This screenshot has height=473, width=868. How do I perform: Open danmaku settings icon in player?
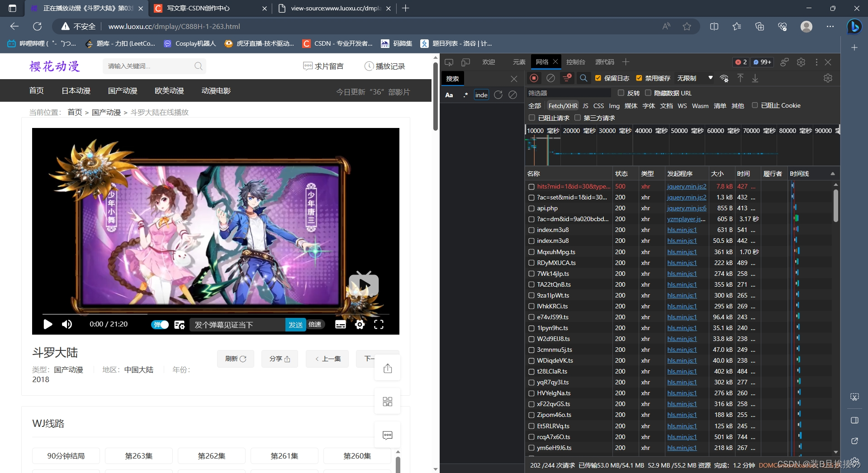click(x=179, y=325)
